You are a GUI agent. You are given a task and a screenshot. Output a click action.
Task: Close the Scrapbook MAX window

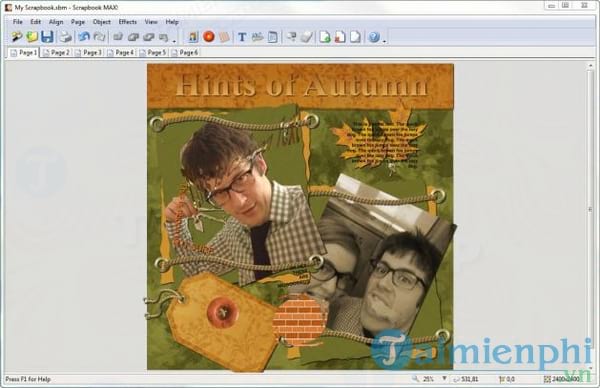[585, 5]
